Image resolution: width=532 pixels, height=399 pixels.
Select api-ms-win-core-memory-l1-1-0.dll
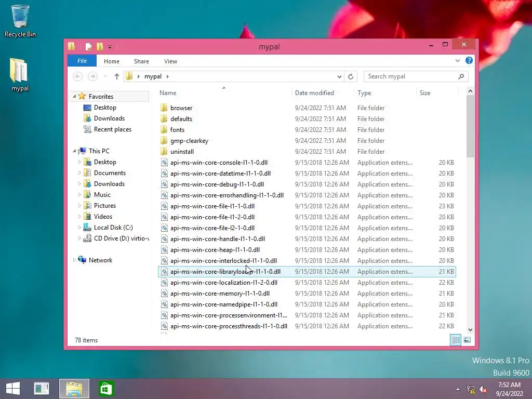pos(220,294)
